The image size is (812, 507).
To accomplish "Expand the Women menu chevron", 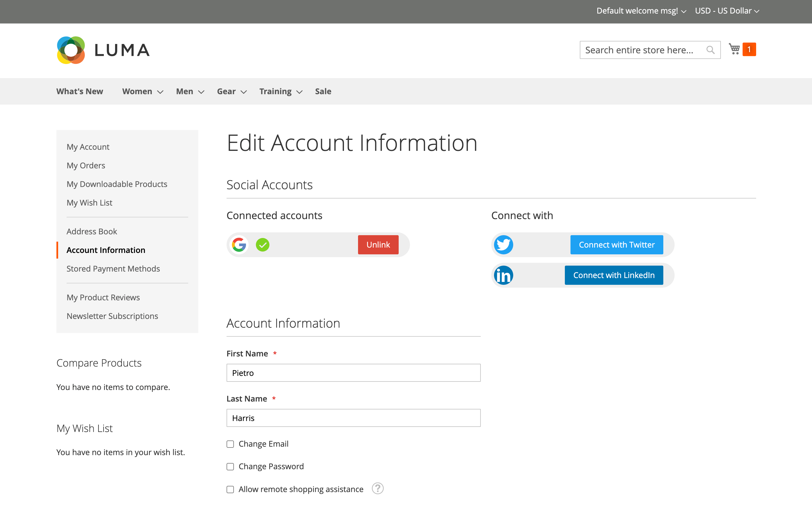I will click(x=160, y=92).
